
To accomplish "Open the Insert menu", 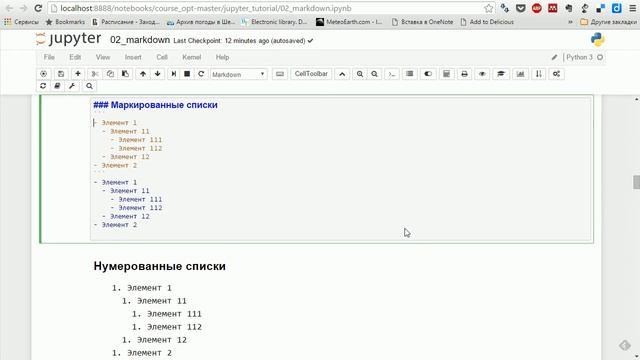I will (x=133, y=57).
